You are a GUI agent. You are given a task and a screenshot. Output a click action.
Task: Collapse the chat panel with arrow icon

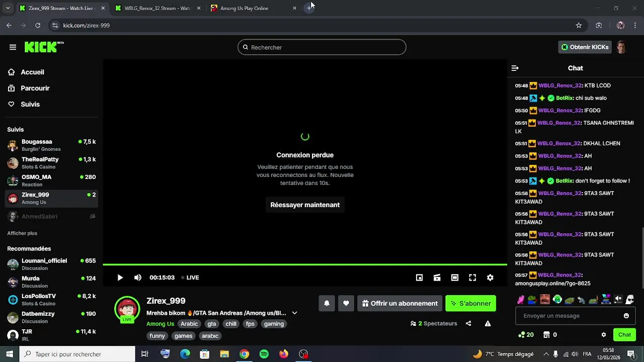point(515,68)
